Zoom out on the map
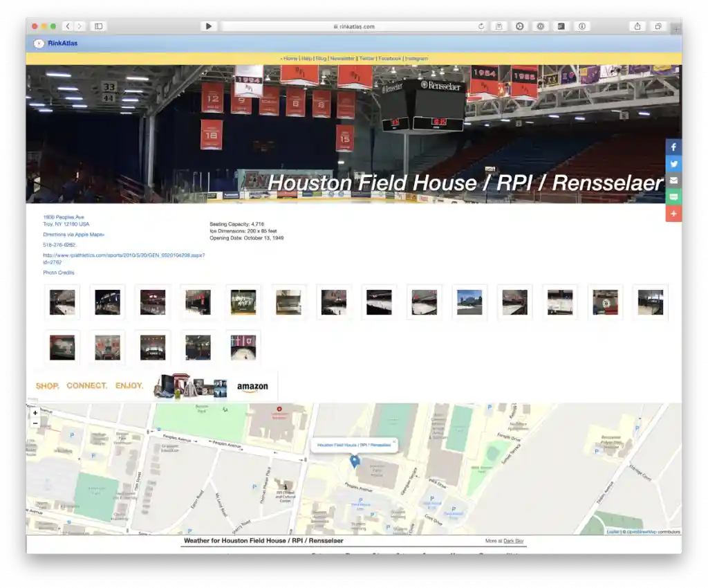 [x=35, y=423]
